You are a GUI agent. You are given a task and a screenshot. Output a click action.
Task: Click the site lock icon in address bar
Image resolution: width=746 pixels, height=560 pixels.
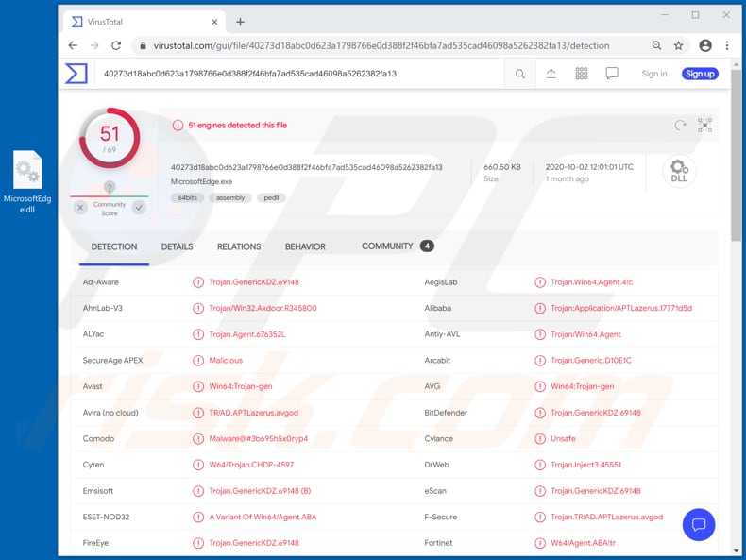click(x=143, y=45)
